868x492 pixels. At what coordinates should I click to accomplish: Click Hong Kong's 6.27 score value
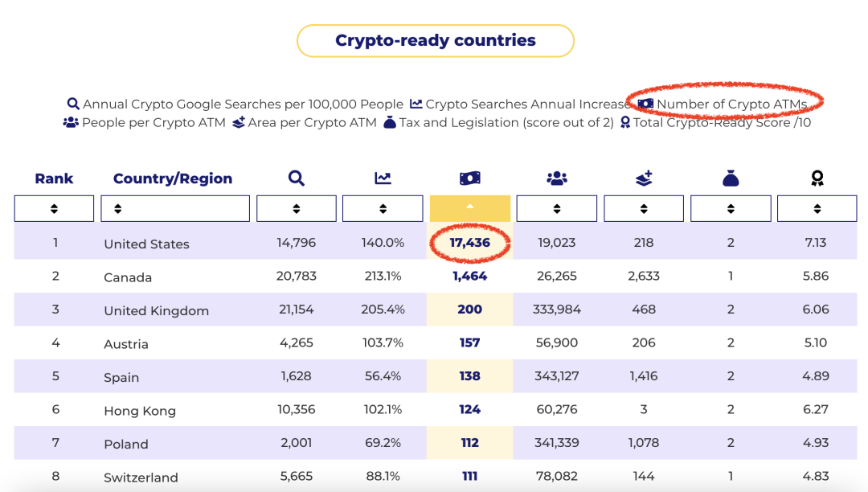816,409
